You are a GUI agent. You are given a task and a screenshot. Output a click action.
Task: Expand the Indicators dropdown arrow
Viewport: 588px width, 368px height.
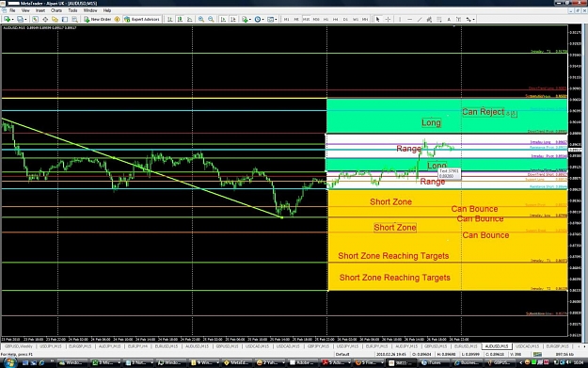pos(250,19)
